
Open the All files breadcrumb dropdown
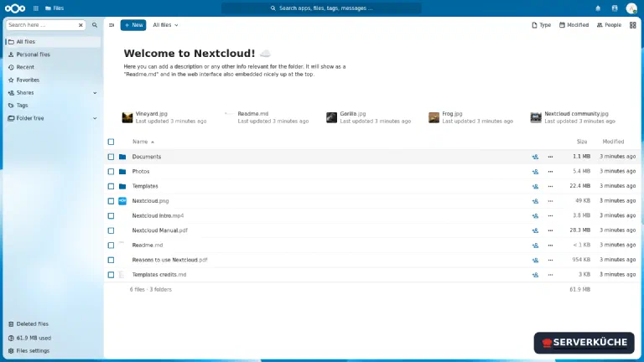coord(165,25)
